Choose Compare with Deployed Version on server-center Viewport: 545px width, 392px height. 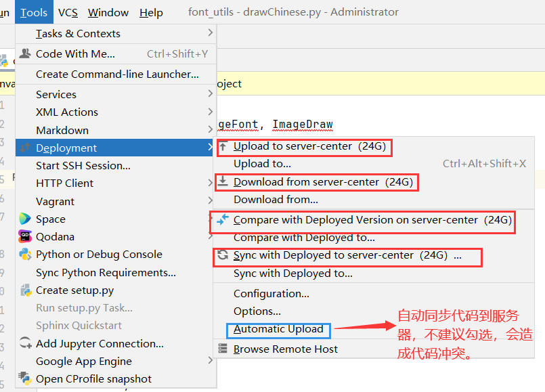pos(372,220)
